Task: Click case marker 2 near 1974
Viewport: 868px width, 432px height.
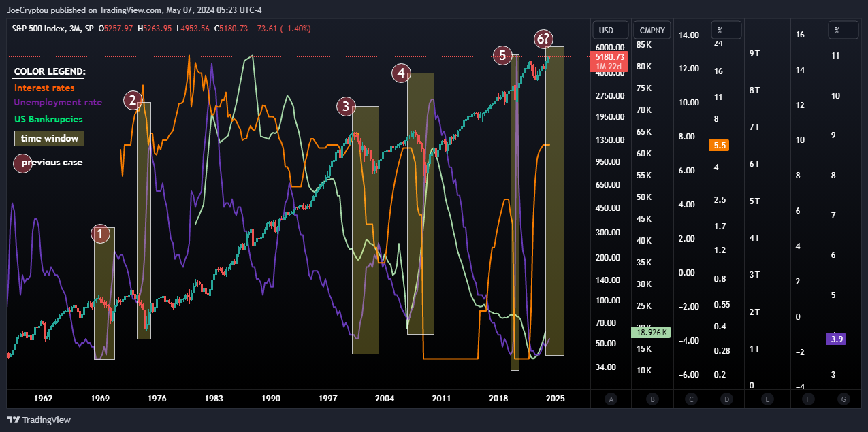Action: (x=133, y=101)
